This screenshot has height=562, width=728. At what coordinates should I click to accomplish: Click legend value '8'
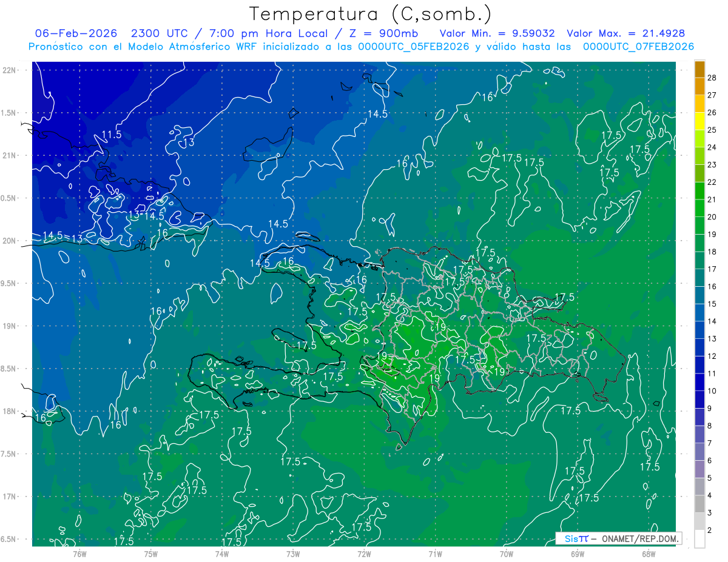(710, 426)
